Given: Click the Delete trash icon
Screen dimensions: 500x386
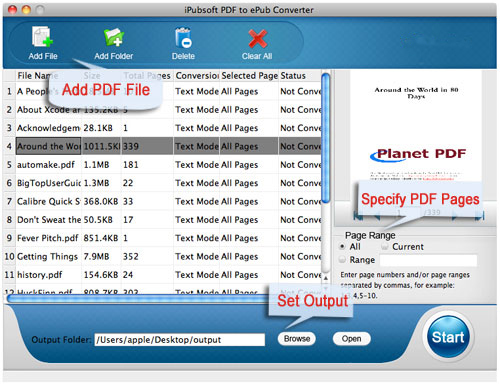Looking at the screenshot, I should (183, 37).
